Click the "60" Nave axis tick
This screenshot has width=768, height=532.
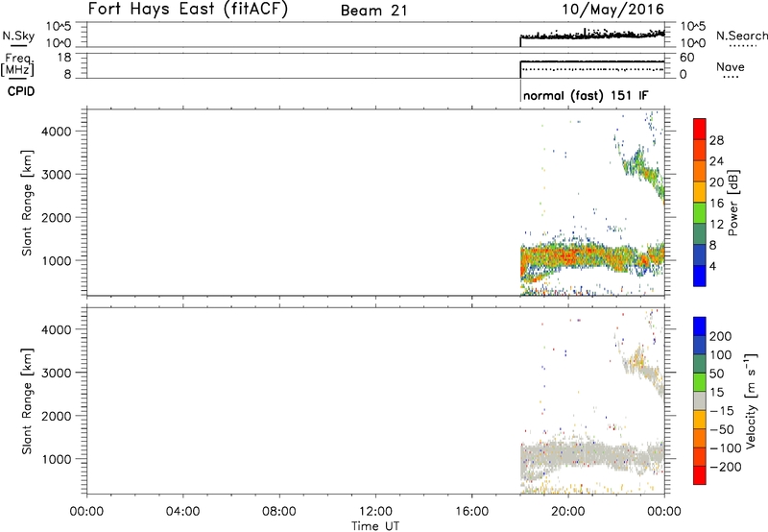pos(687,58)
